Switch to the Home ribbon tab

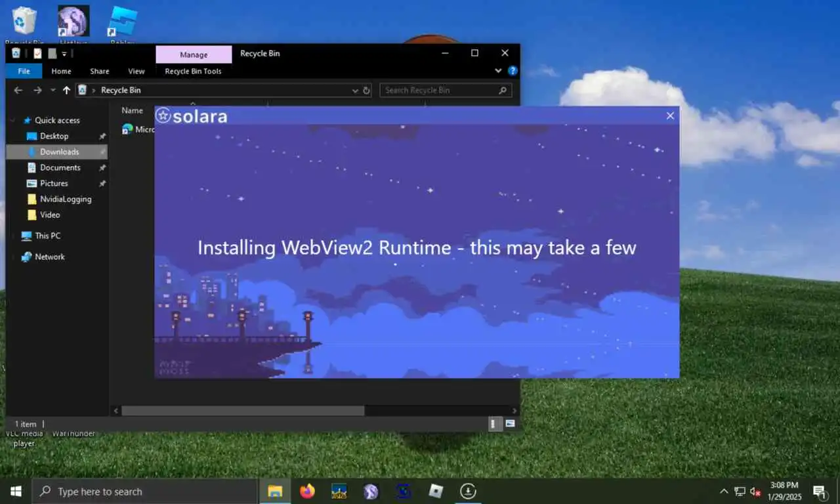61,72
